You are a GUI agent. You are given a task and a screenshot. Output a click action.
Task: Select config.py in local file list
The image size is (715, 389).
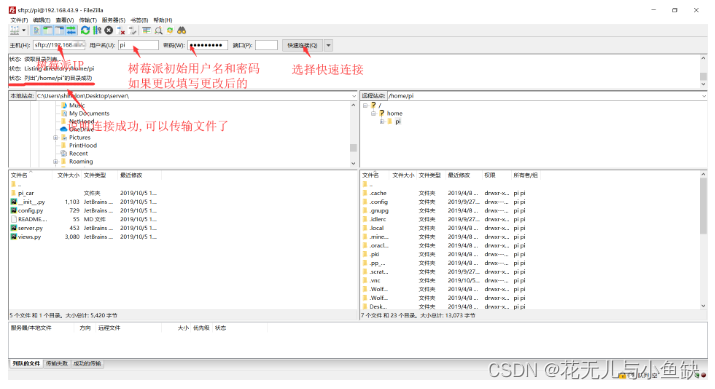31,211
